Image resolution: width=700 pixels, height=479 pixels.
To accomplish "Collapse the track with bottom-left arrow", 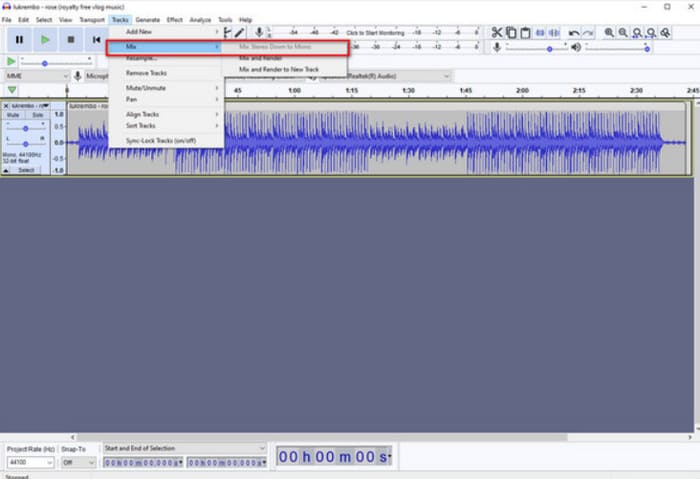I will pos(6,170).
